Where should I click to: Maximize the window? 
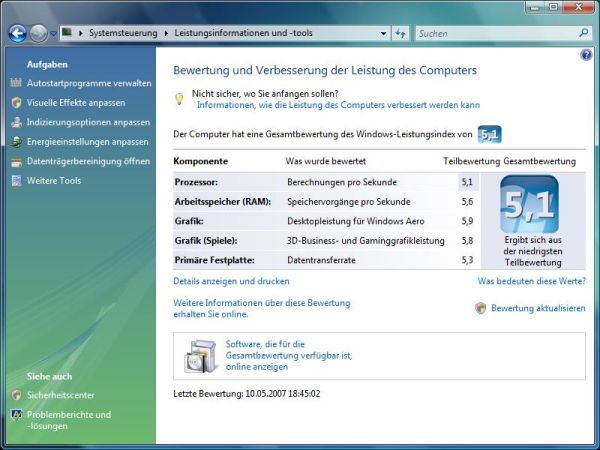[553, 7]
